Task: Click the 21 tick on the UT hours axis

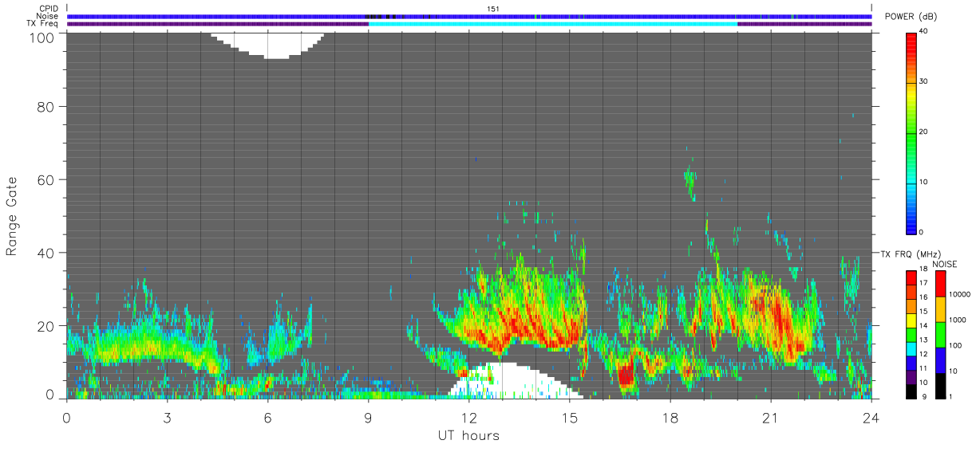Action: coord(770,418)
